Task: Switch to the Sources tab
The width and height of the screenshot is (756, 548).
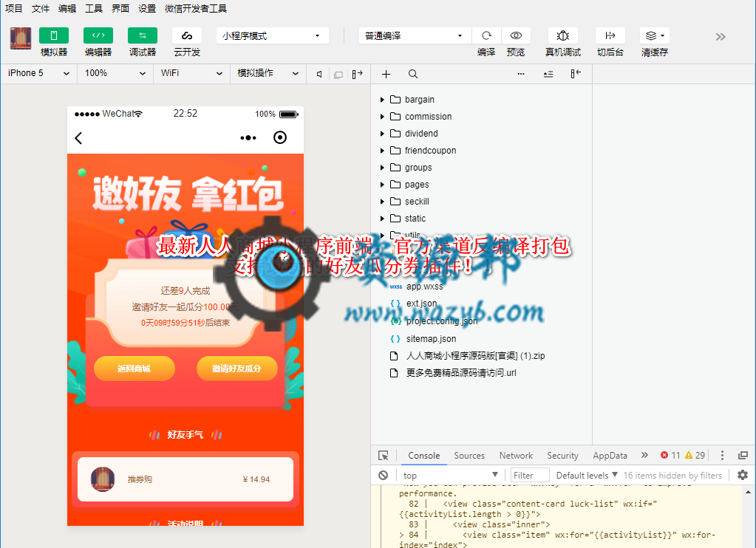Action: pyautogui.click(x=469, y=456)
